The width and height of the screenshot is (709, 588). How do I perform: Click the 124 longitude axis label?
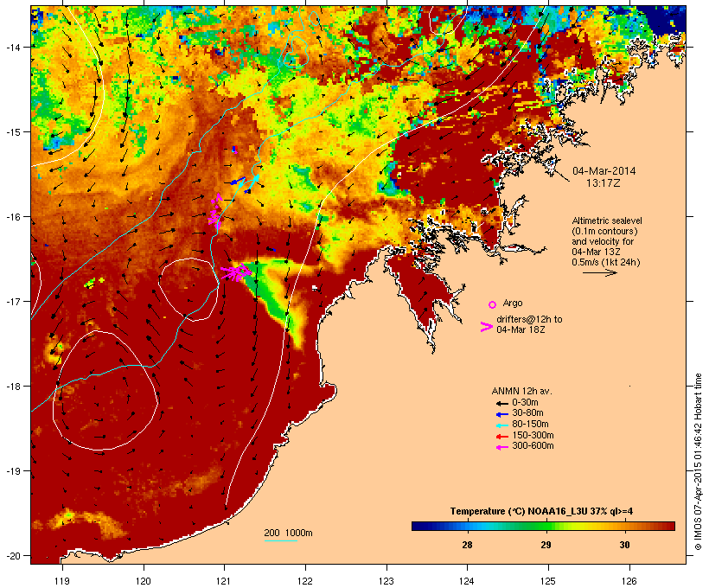467,581
